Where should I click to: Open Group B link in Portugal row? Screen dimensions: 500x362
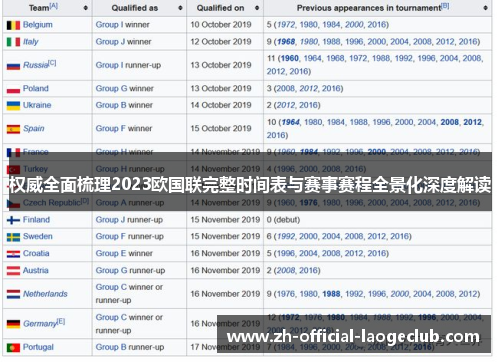(111, 347)
